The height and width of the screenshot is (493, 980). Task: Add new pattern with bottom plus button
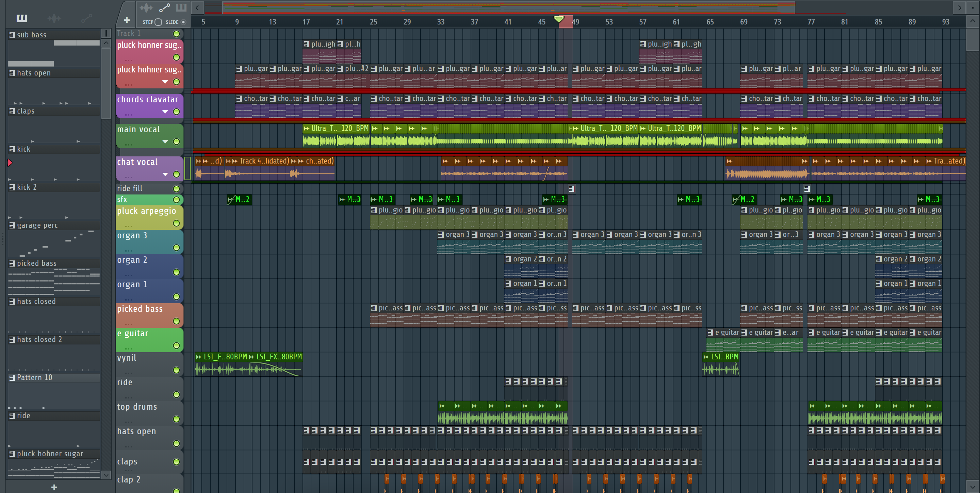pos(54,487)
